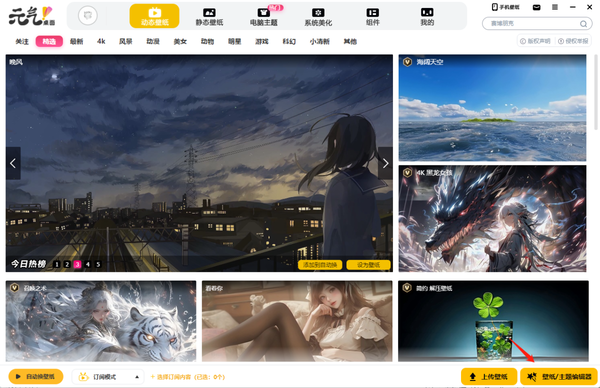Open the 组件 widgets page
Viewport: 600px width, 388px height.
373,17
